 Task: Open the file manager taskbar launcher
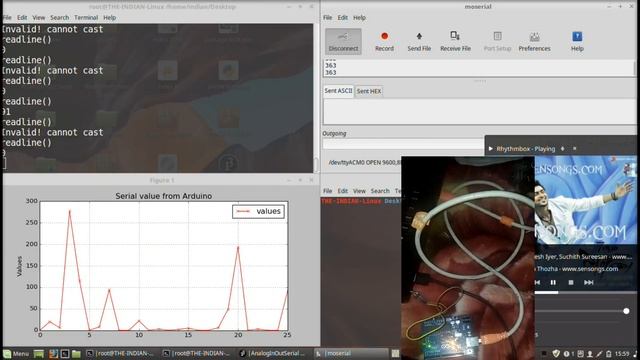coord(76,353)
